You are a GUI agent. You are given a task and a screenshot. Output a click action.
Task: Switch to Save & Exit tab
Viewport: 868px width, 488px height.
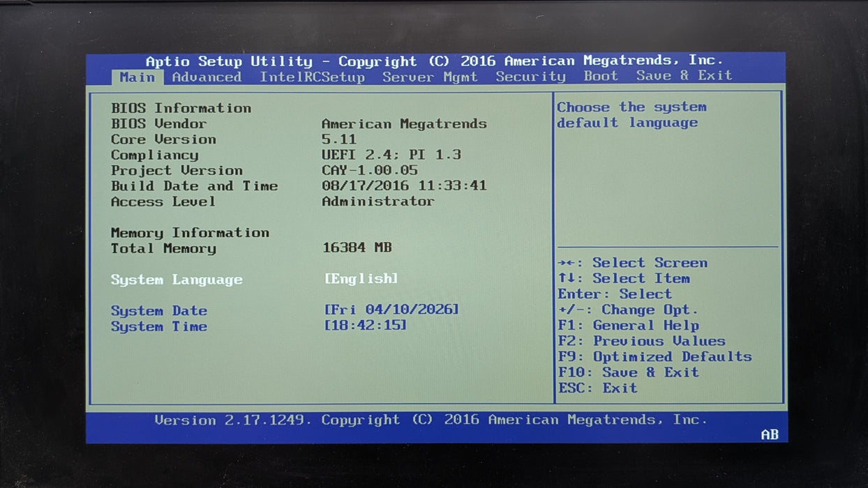point(684,75)
